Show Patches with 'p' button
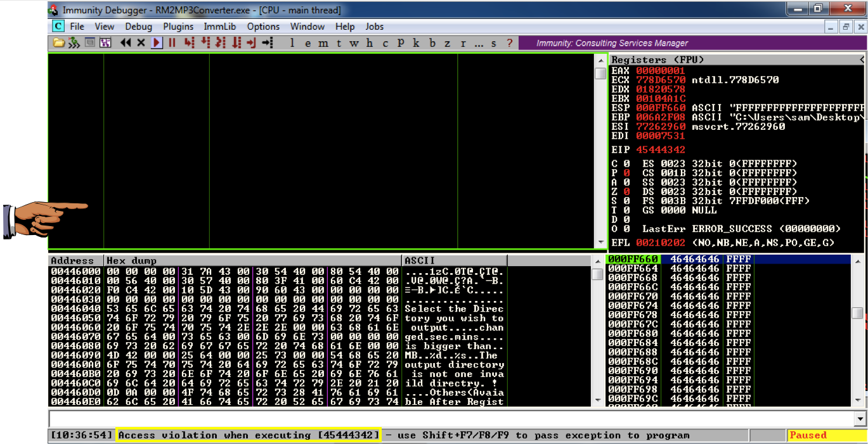Image resolution: width=868 pixels, height=446 pixels. click(x=401, y=43)
